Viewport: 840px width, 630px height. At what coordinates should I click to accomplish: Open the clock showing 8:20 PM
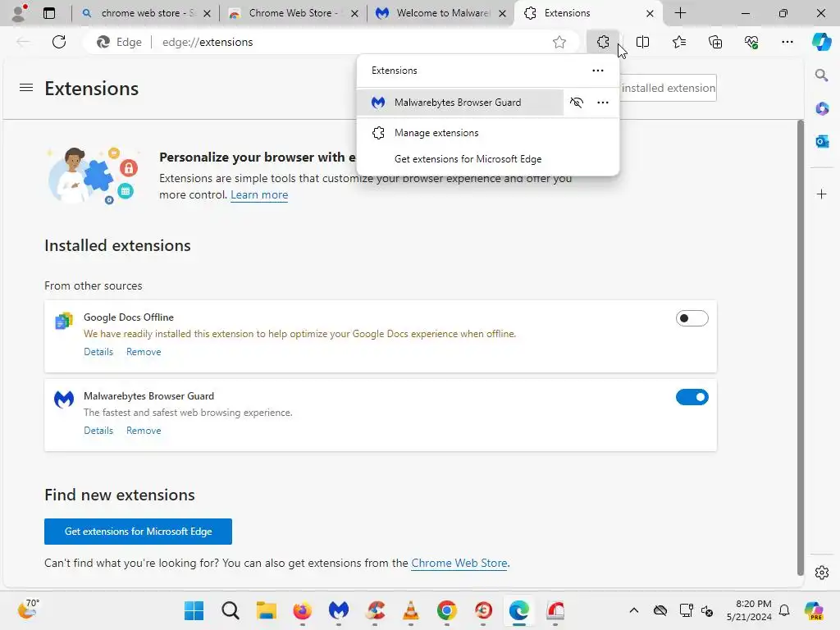tap(749, 610)
